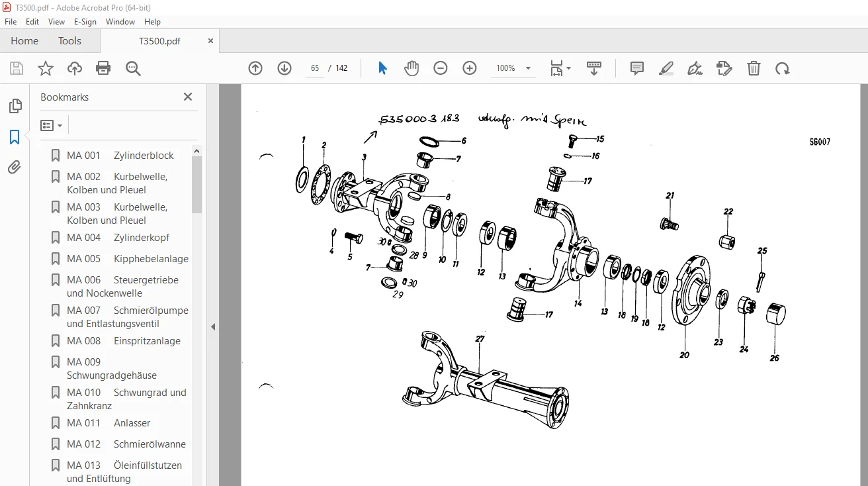Open bookmark MA 004 Zylinderkopf
The width and height of the screenshot is (868, 486).
(x=120, y=238)
